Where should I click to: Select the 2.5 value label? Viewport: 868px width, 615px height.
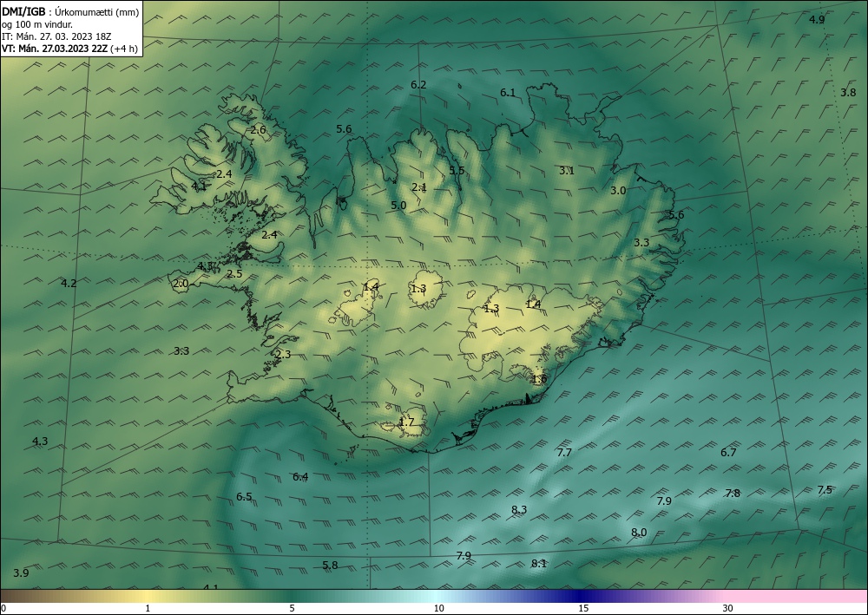point(234,274)
